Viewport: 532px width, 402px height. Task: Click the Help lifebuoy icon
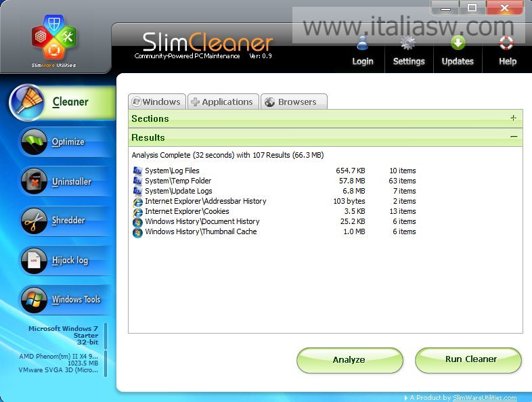[506, 43]
